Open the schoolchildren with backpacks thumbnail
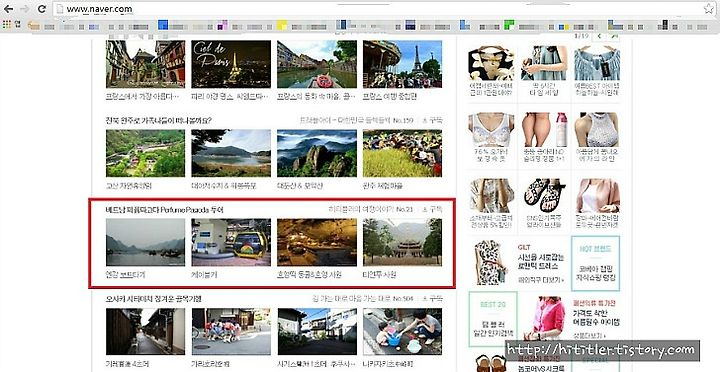The height and width of the screenshot is (372, 720). tap(231, 331)
